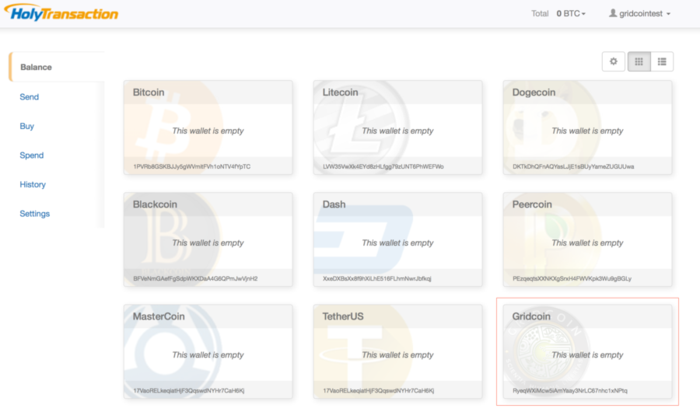This screenshot has height=412, width=700.
Task: Select the Peercoin wallet title
Action: (532, 204)
